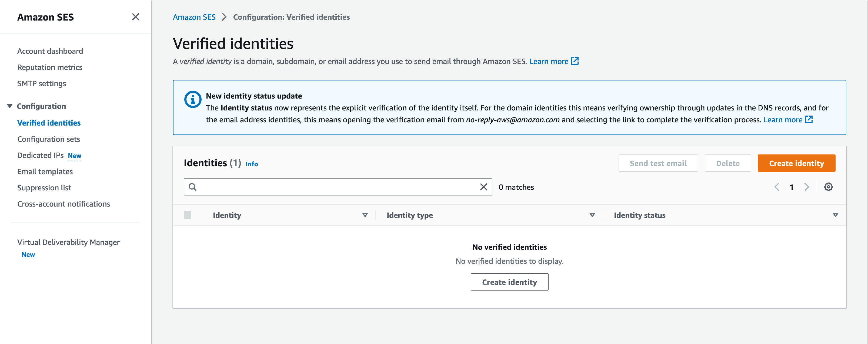Close the Amazon SES navigation panel
The height and width of the screenshot is (344, 868).
click(135, 17)
